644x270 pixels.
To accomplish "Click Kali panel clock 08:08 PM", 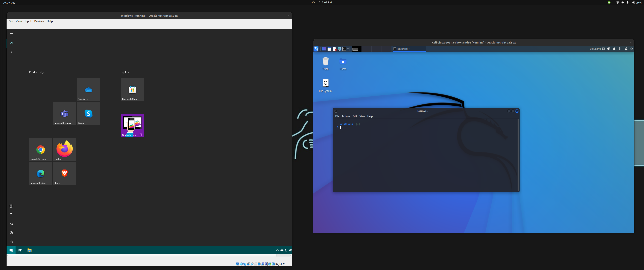I will 595,49.
